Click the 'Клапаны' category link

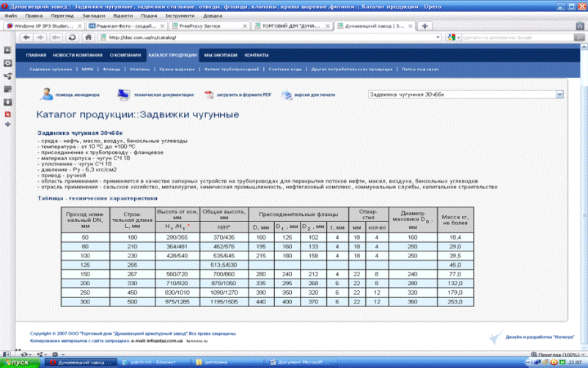(139, 69)
